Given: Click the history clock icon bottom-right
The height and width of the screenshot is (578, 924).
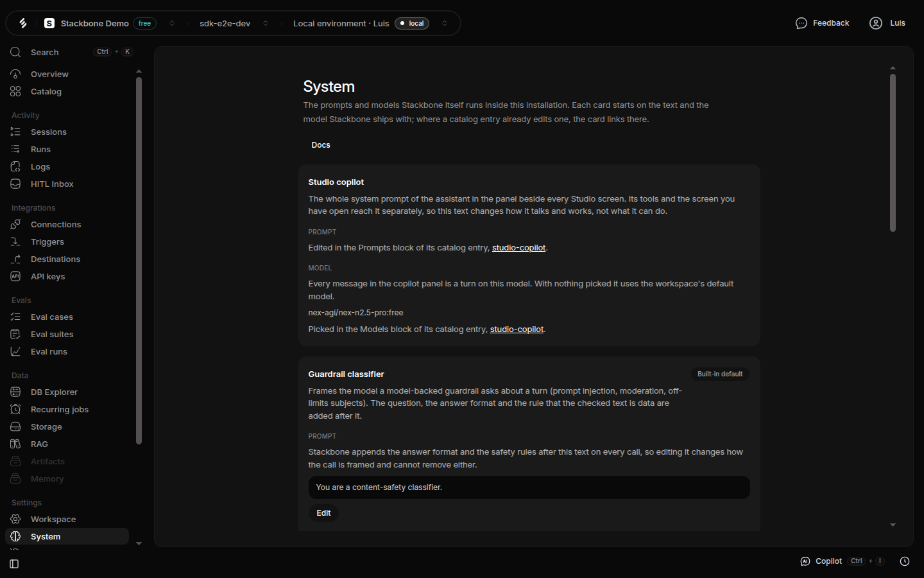Looking at the screenshot, I should (x=905, y=561).
